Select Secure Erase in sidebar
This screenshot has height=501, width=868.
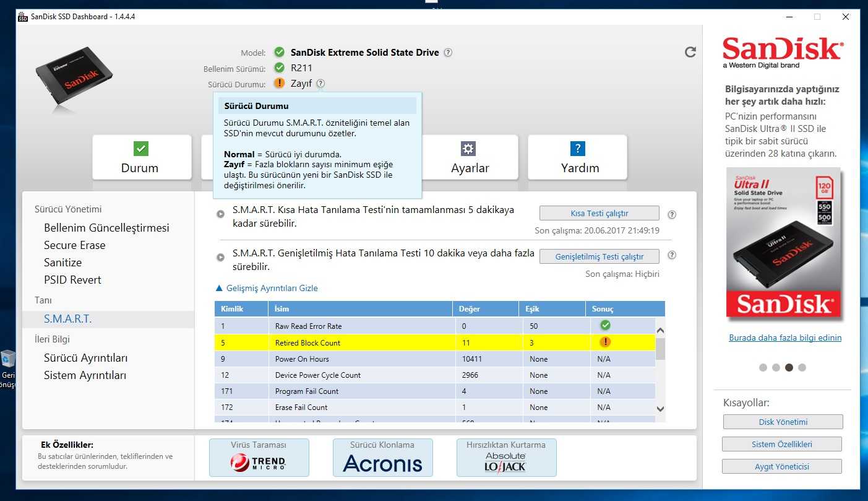point(74,245)
